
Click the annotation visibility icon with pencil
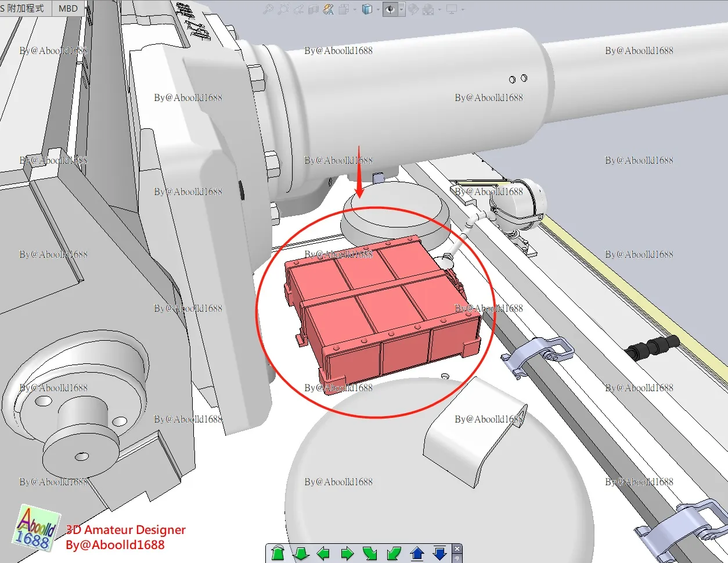coord(328,10)
